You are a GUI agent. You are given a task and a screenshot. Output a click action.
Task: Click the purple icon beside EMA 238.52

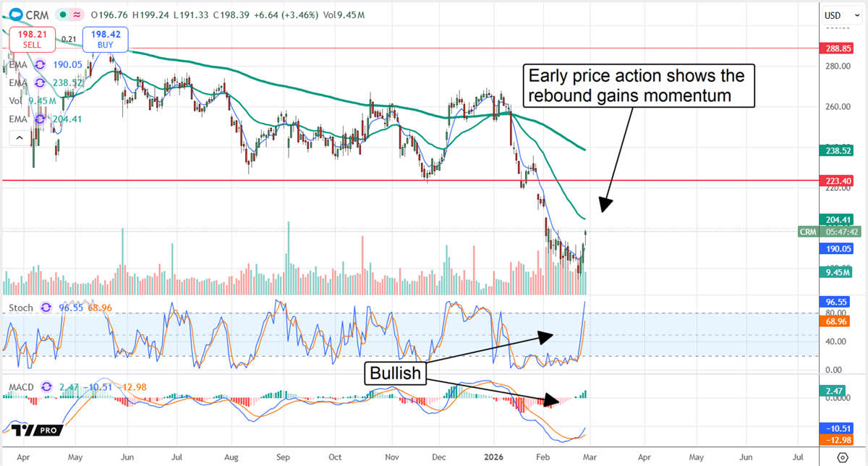40,82
